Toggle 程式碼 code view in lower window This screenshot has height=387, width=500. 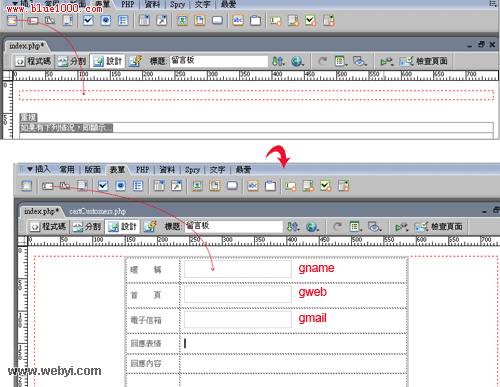[48, 227]
